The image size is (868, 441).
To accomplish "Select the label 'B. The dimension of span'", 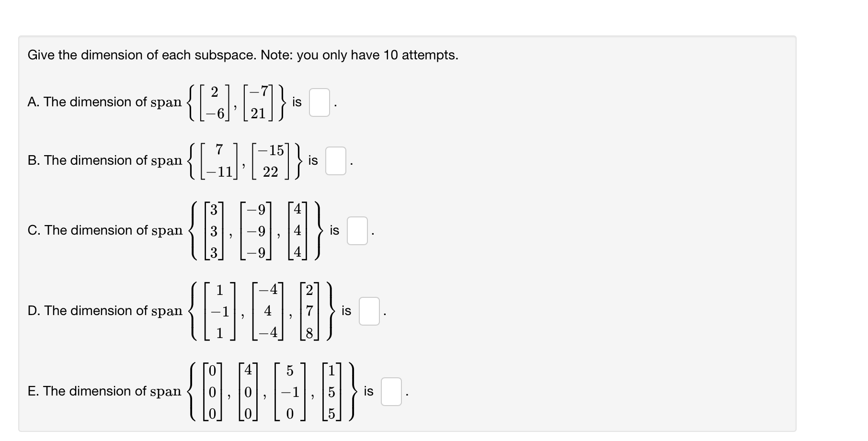I will pos(104,160).
